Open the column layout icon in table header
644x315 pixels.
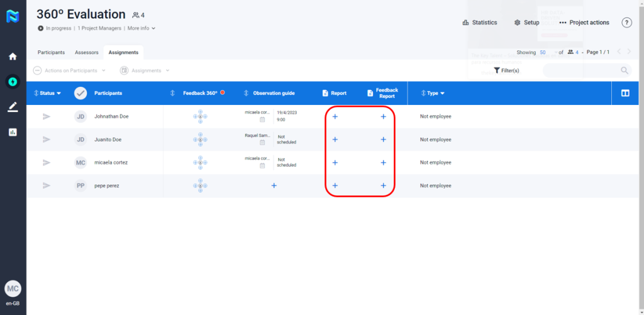[625, 93]
